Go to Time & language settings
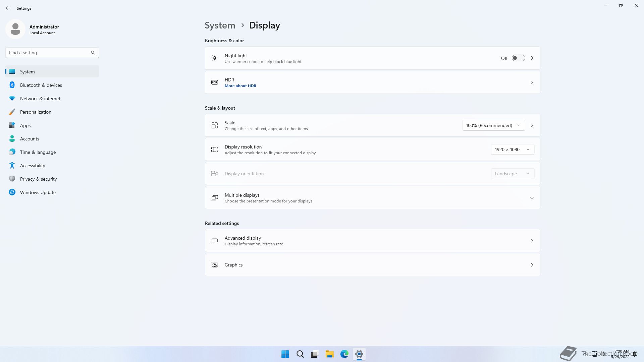Viewport: 644px width, 362px height. click(x=38, y=152)
